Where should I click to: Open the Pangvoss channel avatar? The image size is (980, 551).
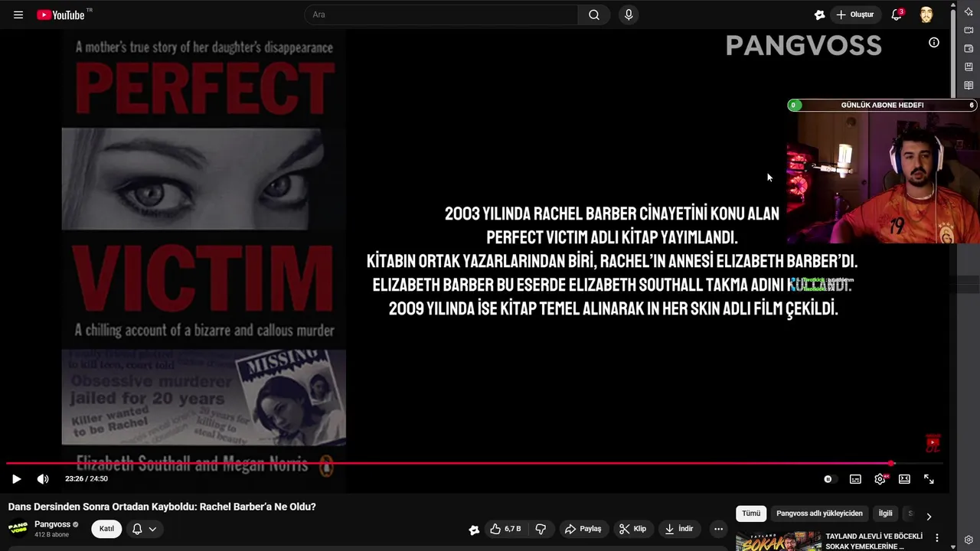coord(18,529)
